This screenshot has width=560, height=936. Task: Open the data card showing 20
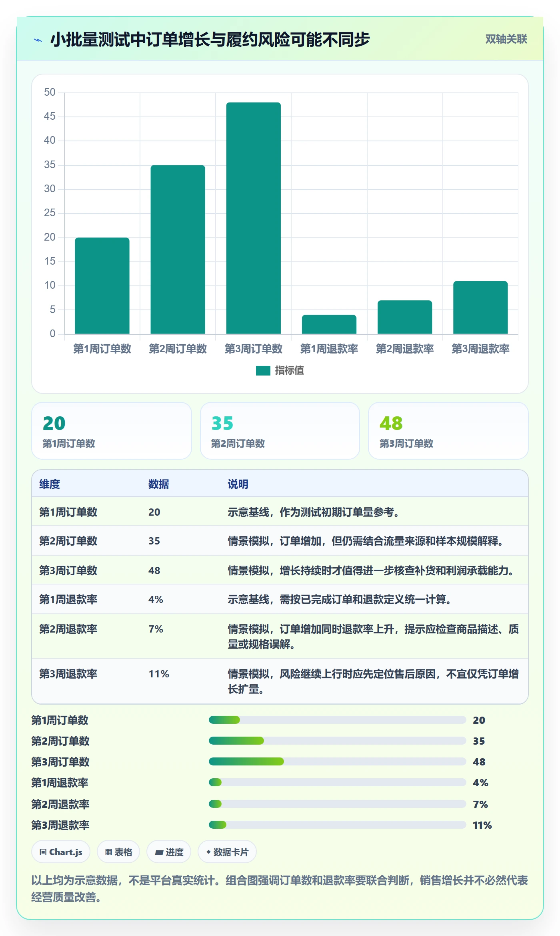(112, 431)
